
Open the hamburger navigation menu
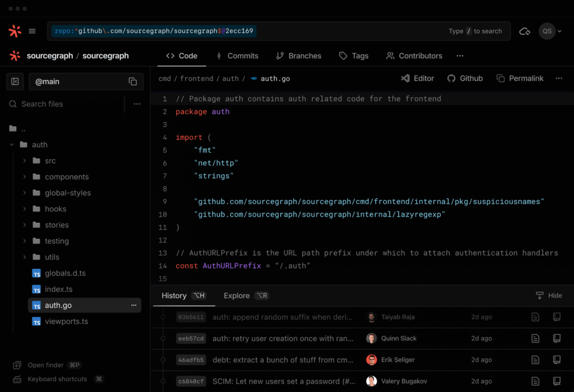click(33, 31)
